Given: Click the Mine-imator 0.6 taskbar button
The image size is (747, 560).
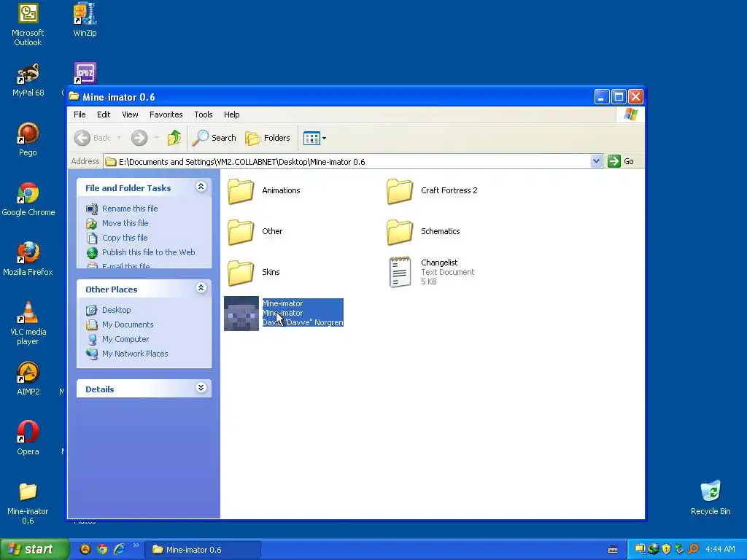Looking at the screenshot, I should point(203,550).
